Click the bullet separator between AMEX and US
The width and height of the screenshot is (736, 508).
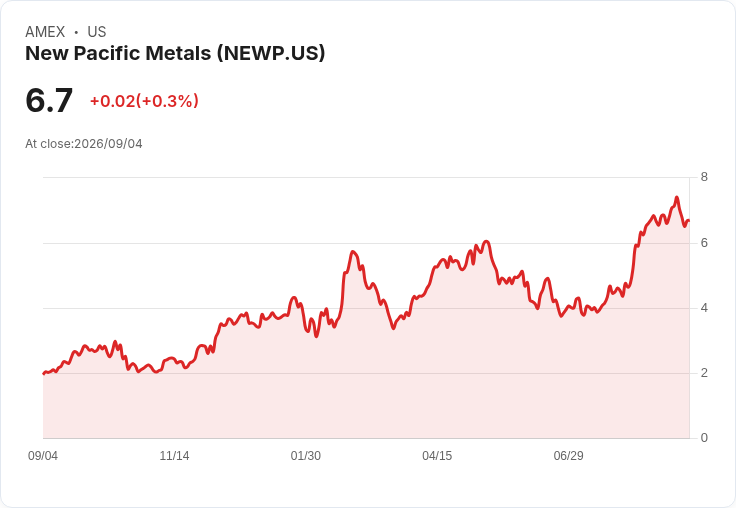(x=76, y=32)
